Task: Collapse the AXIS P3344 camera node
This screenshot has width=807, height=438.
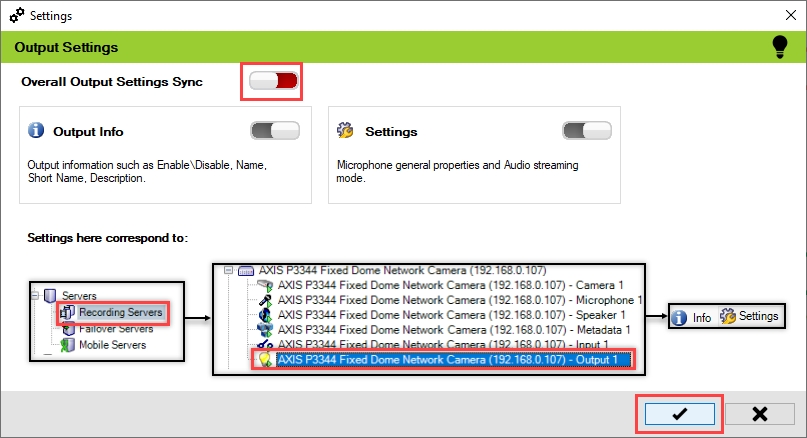Action: click(227, 270)
